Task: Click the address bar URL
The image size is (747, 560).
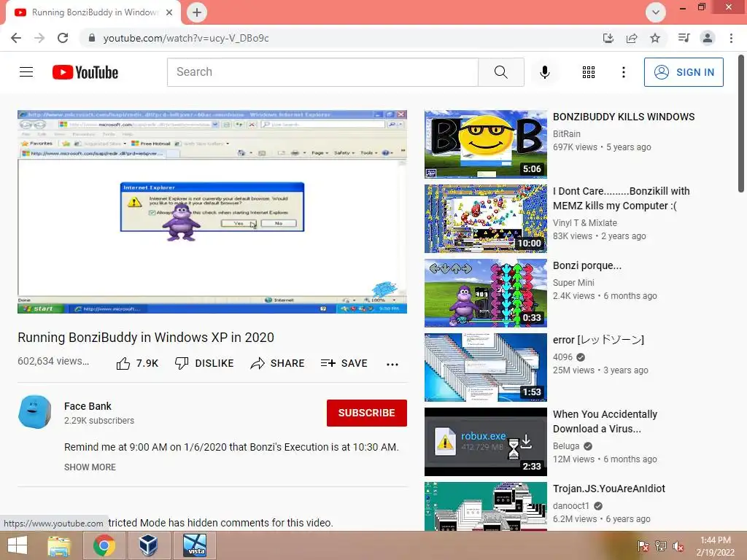Action: coord(186,38)
